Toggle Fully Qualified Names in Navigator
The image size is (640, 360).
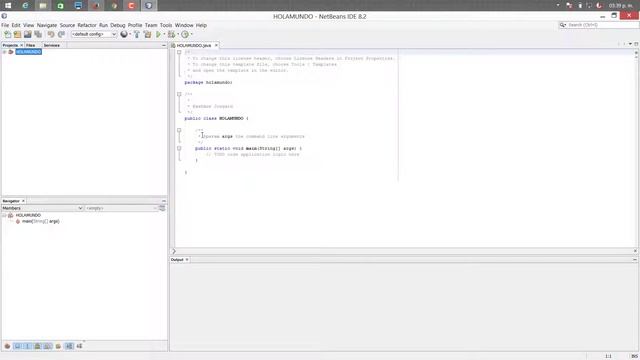tap(58, 346)
